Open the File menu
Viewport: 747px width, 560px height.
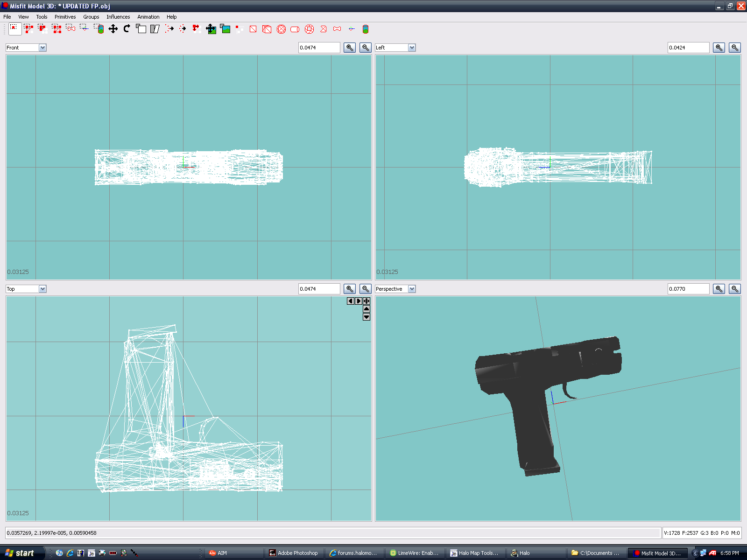[7, 17]
